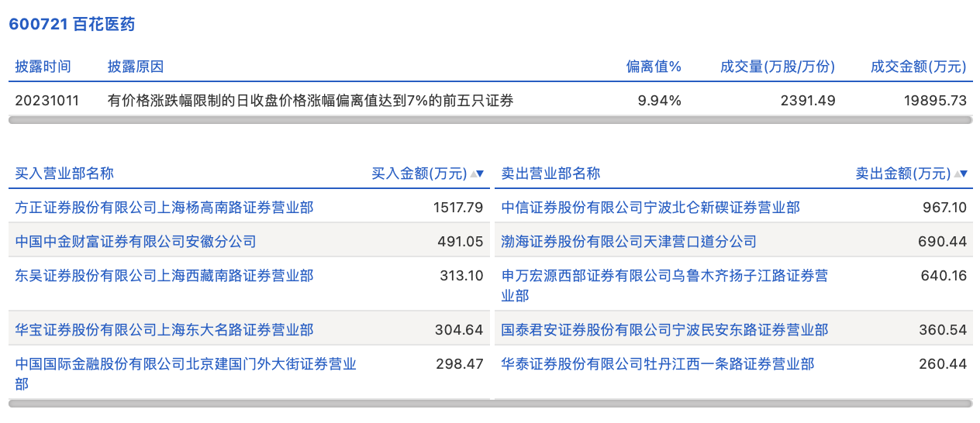
Task: Open 申万宏源西部证券乌鲁木齐扬子江路营业部 link
Action: pos(664,285)
